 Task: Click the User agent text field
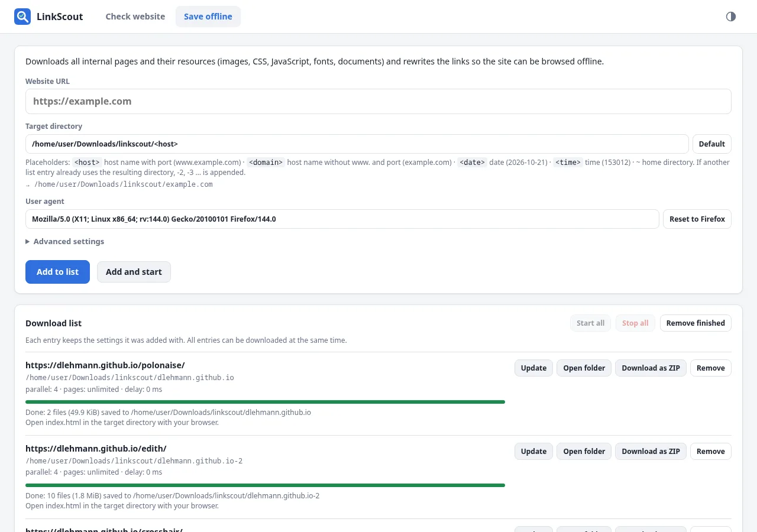click(342, 219)
